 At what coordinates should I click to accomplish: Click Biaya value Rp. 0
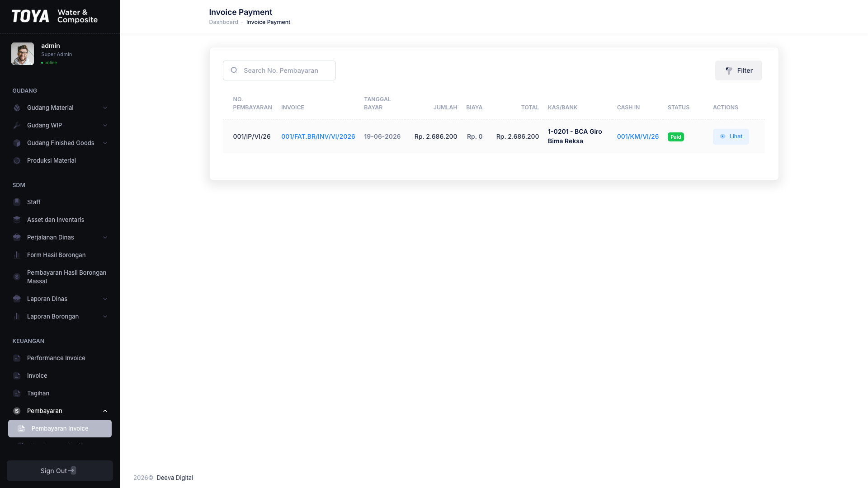click(x=474, y=136)
